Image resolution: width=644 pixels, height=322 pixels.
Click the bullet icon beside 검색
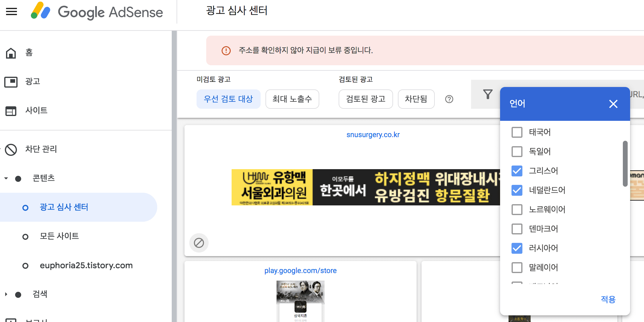click(x=18, y=295)
